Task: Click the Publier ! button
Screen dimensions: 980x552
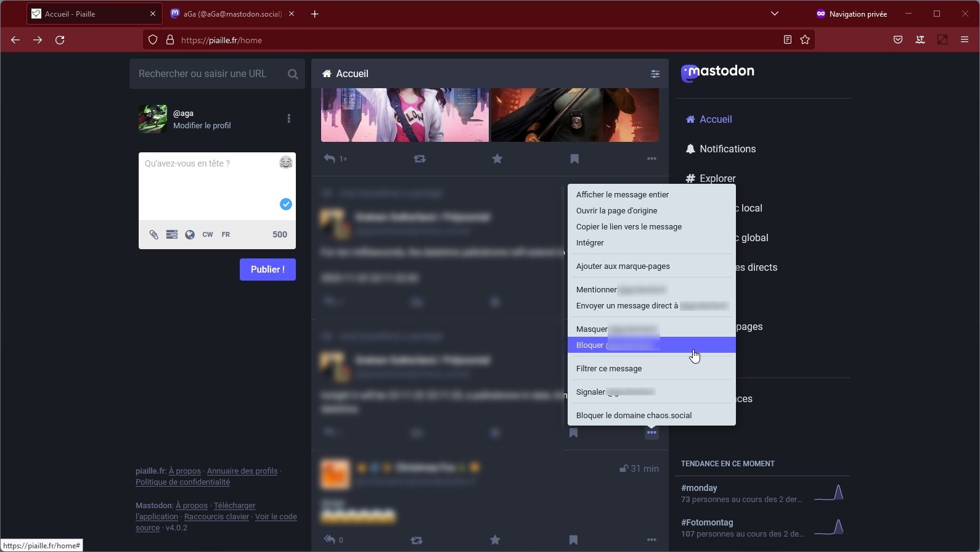Action: (x=267, y=270)
